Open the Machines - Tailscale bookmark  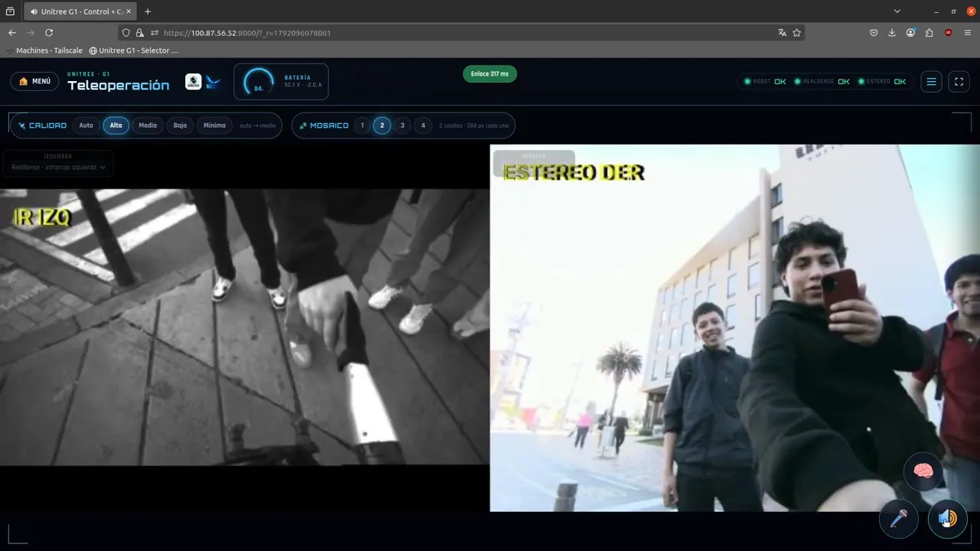click(46, 51)
